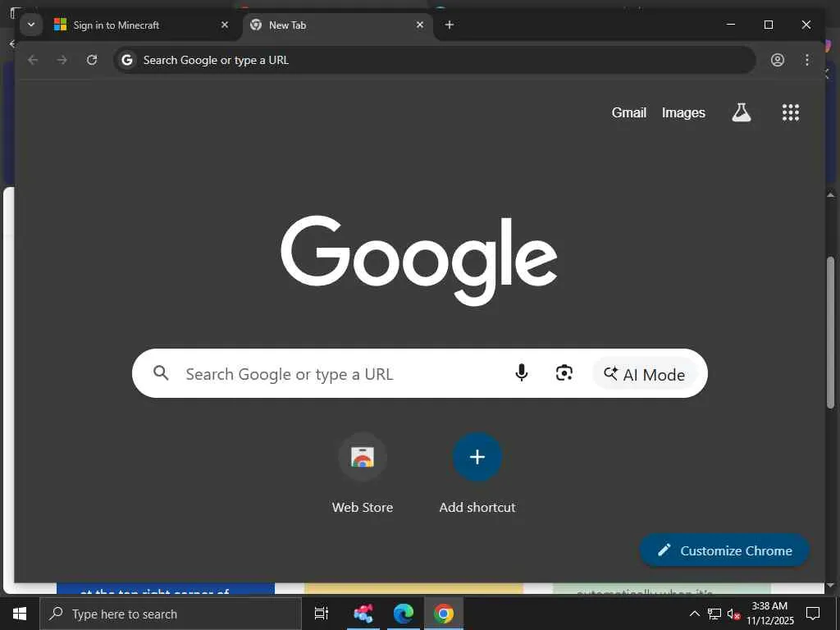The height and width of the screenshot is (630, 840).
Task: Show hidden system tray icons
Action: (694, 614)
